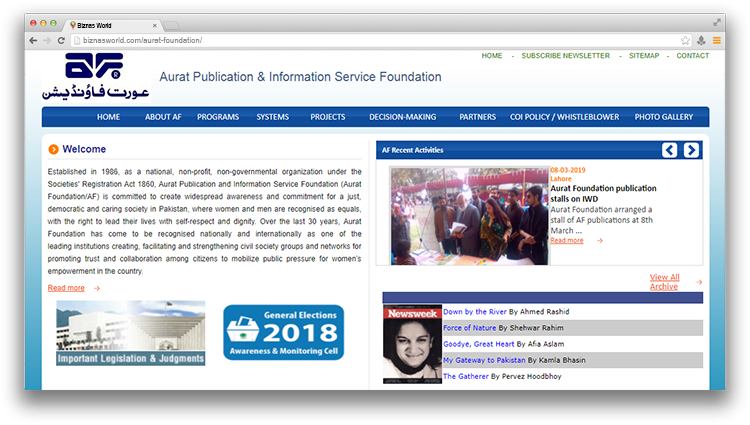This screenshot has width=750, height=425.
Task: Click the browser forward arrow
Action: [x=47, y=40]
